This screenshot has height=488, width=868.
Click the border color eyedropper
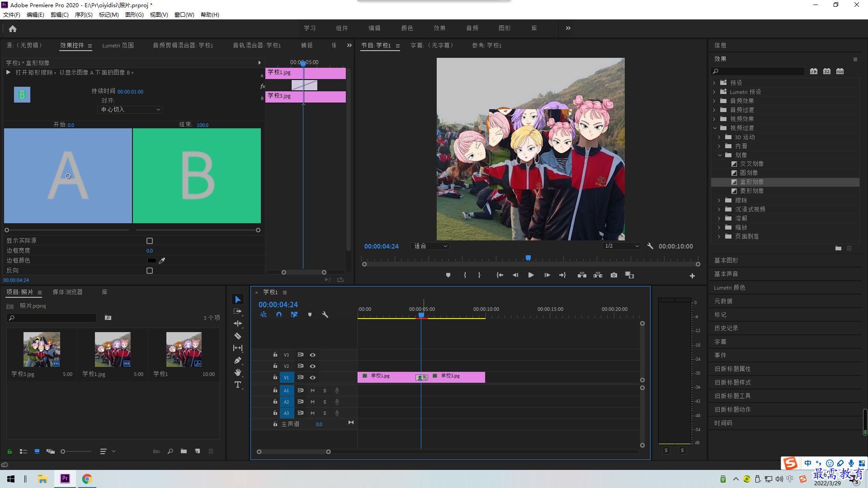pos(162,261)
